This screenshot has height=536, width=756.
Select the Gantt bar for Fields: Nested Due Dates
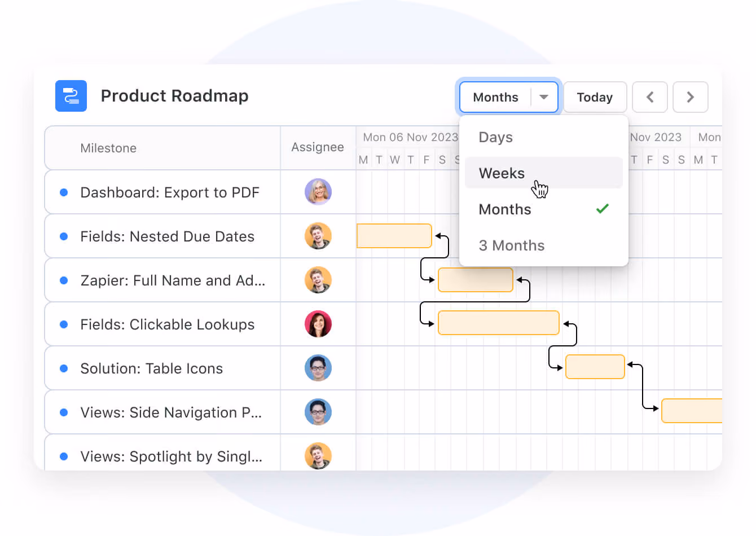pyautogui.click(x=394, y=236)
